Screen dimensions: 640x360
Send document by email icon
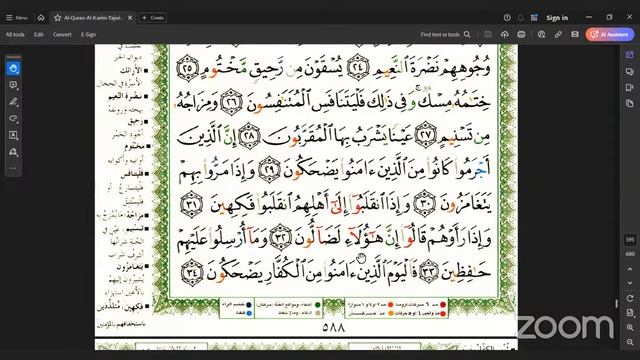coord(575,35)
